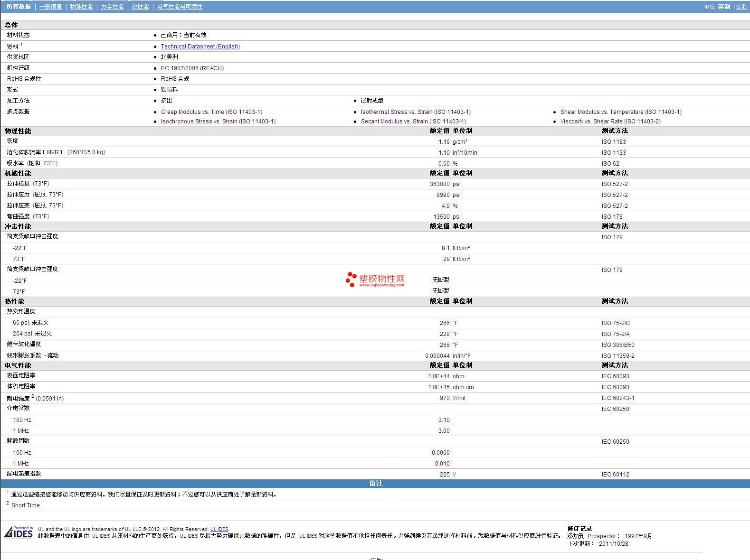The width and height of the screenshot is (750, 560).
Task: Open the 一般信息 tab
Action: [x=50, y=7]
